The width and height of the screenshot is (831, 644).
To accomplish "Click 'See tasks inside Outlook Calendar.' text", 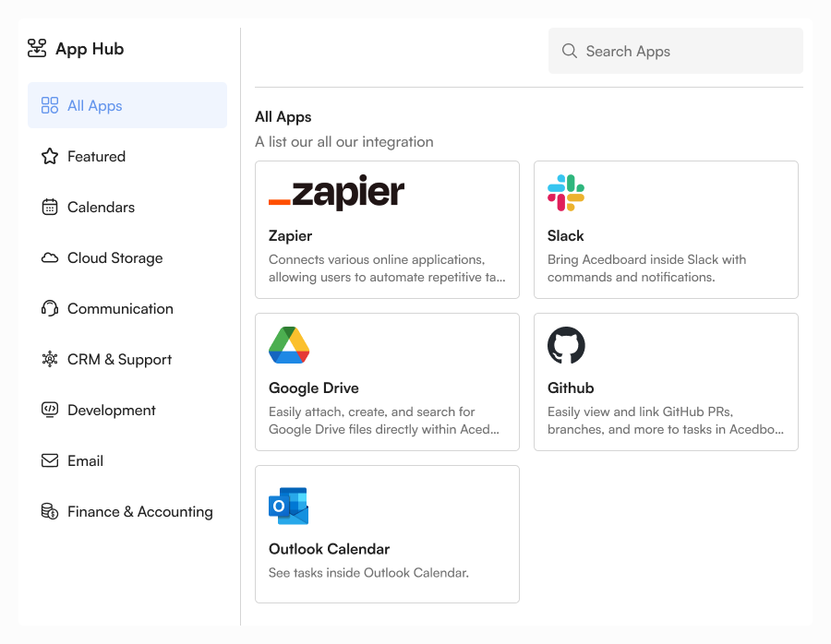I will pyautogui.click(x=368, y=573).
